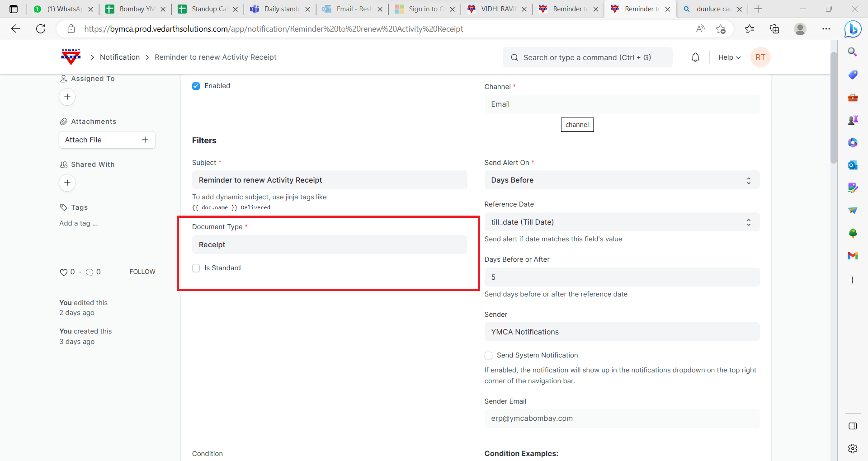This screenshot has height=461, width=868.
Task: Click the Attach File button
Action: pyautogui.click(x=107, y=140)
